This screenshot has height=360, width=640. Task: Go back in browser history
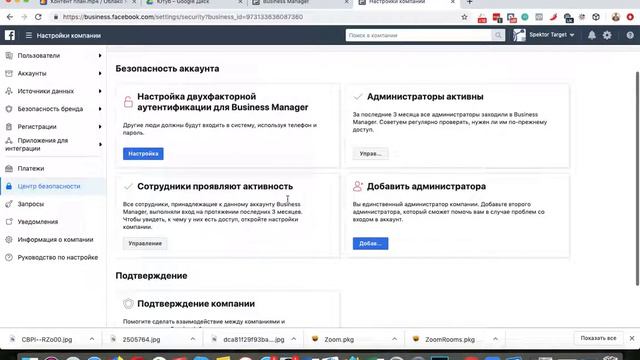pyautogui.click(x=10, y=17)
